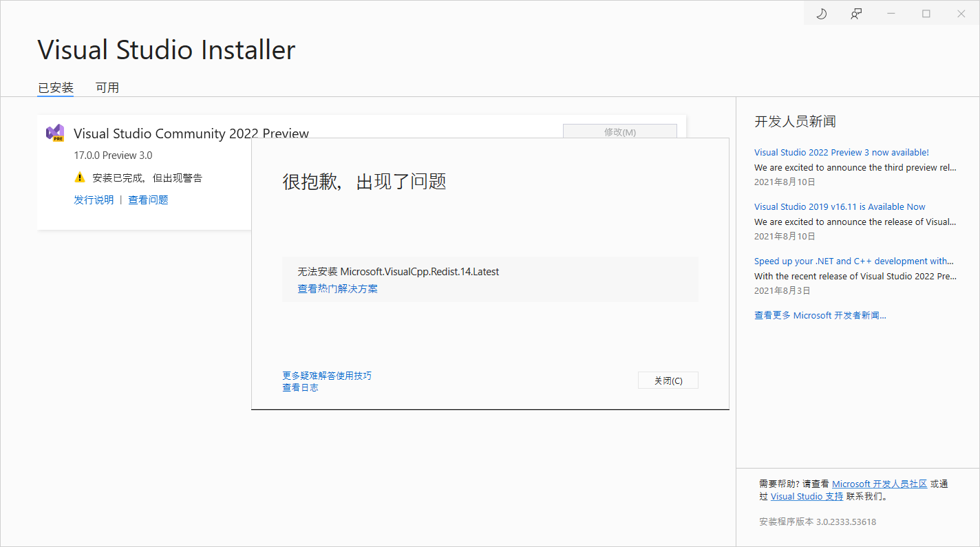Open Microsoft 开发人员社区 link
This screenshot has height=547, width=980.
(880, 484)
